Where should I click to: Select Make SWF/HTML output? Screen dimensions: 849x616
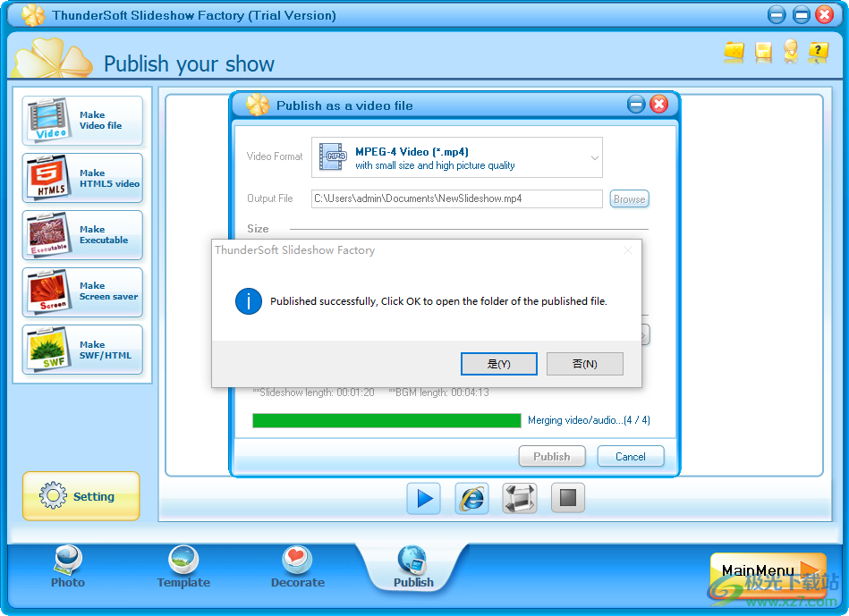coord(82,350)
